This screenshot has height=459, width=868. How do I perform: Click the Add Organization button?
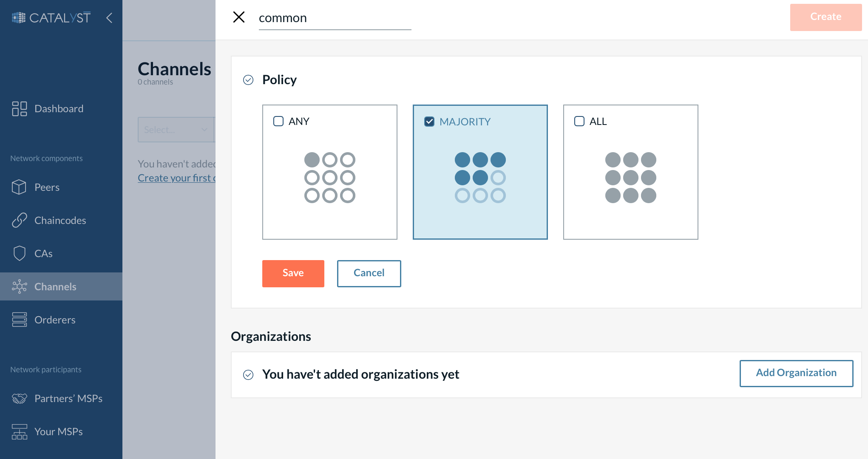(796, 373)
